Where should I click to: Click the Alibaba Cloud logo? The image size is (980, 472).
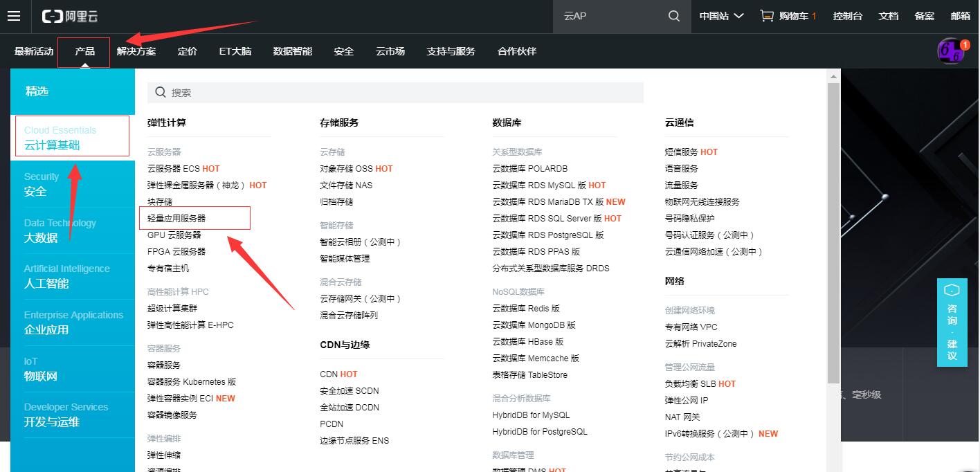(70, 16)
